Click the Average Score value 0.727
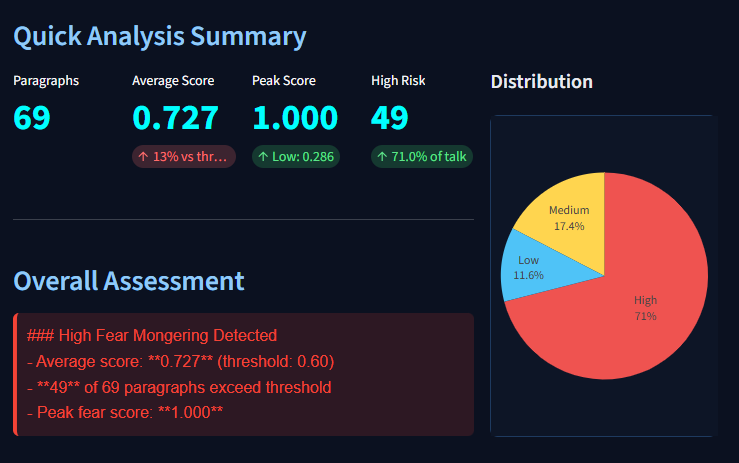Image resolution: width=739 pixels, height=463 pixels. click(175, 118)
